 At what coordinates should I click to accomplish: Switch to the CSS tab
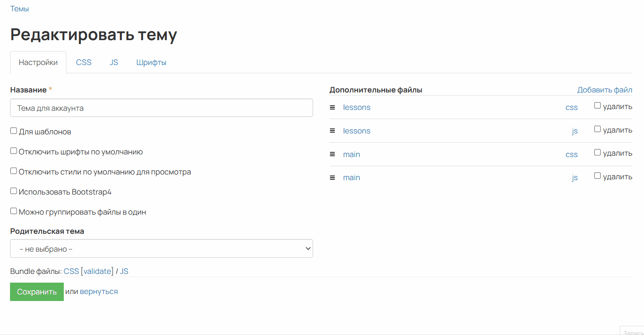pos(84,62)
